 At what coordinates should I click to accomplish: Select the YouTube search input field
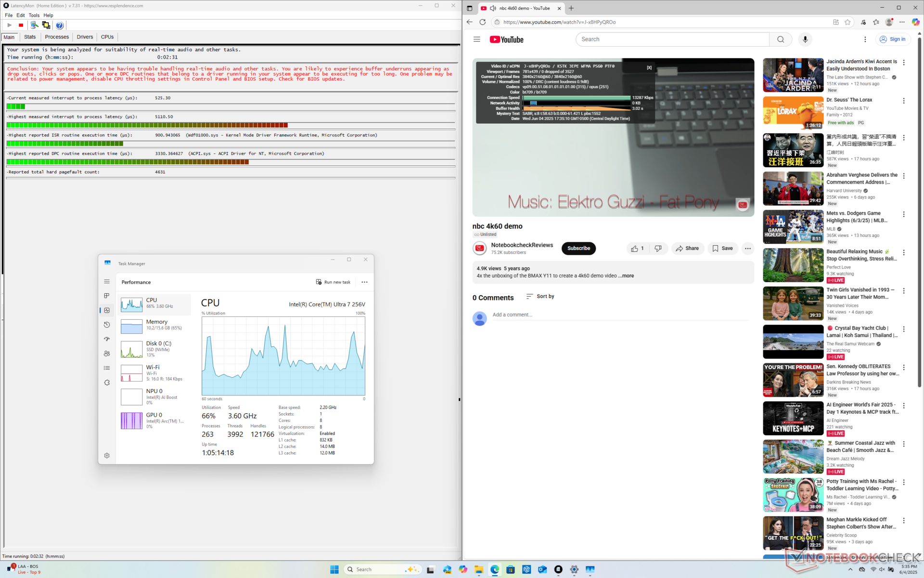(x=672, y=39)
